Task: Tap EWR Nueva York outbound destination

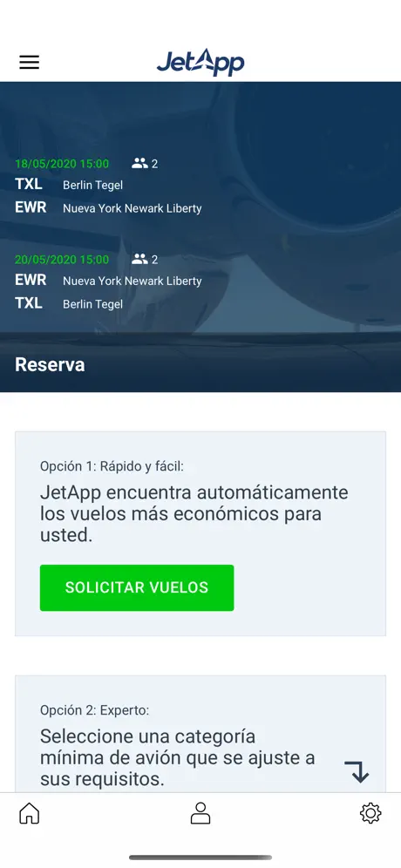Action: [108, 208]
